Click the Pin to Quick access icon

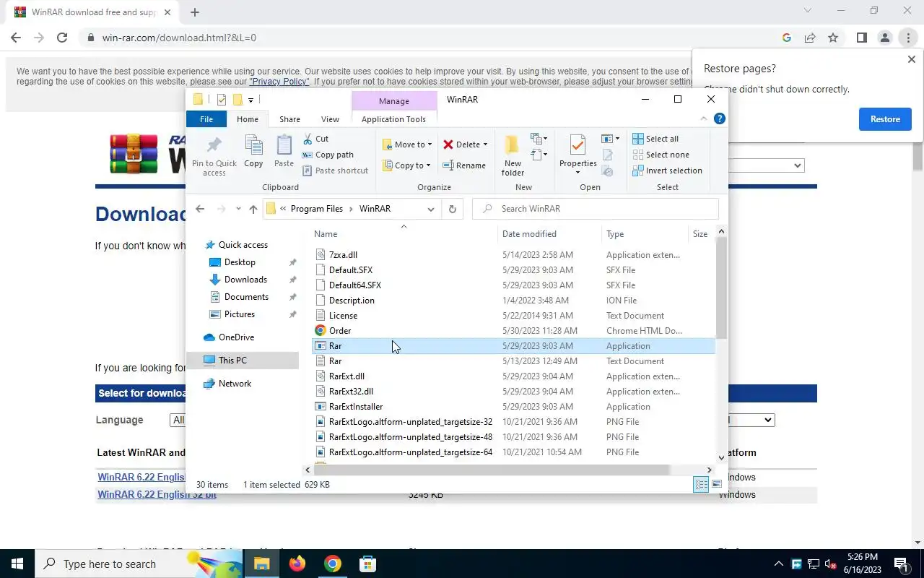click(x=214, y=145)
